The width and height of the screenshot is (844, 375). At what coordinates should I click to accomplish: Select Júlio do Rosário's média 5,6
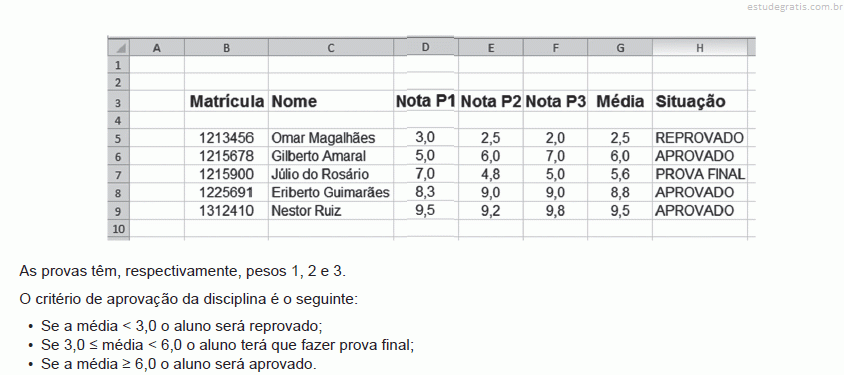[620, 174]
